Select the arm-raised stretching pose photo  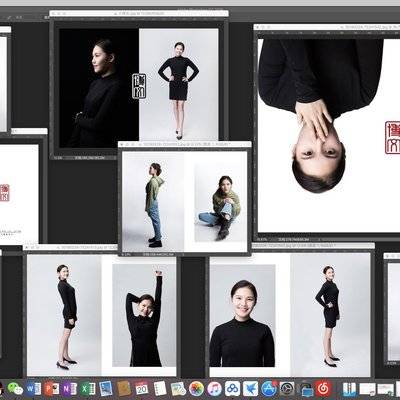coord(144,316)
